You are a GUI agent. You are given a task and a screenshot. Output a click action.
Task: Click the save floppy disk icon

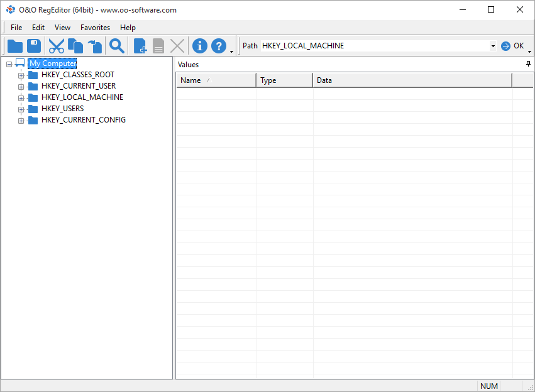click(x=34, y=46)
